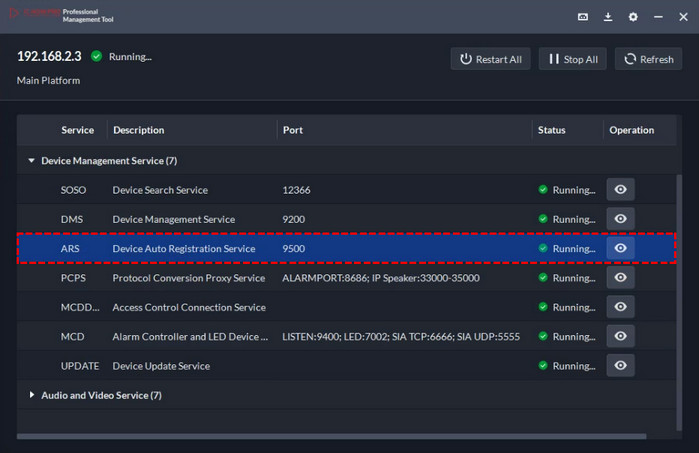
Task: Select the DMS service name
Action: [x=72, y=219]
